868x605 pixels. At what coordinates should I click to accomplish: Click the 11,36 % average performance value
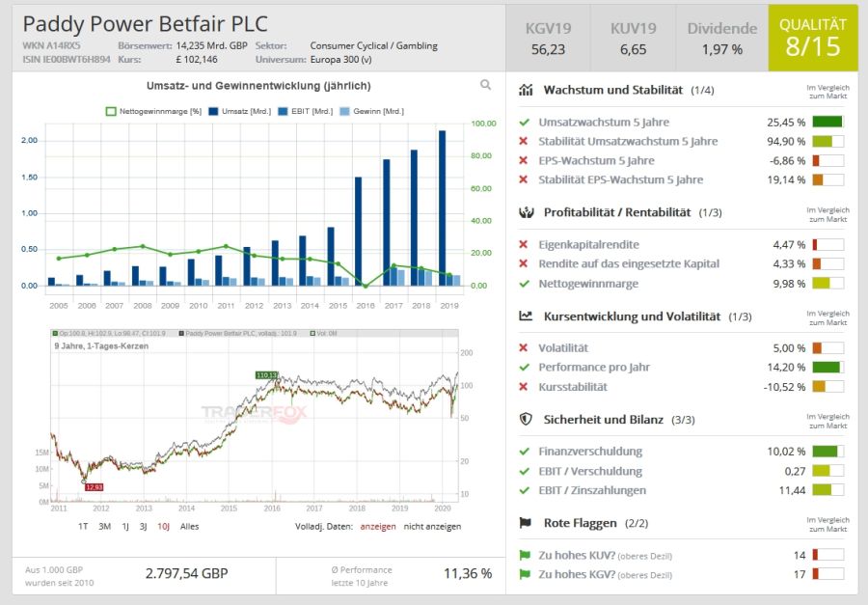point(468,573)
